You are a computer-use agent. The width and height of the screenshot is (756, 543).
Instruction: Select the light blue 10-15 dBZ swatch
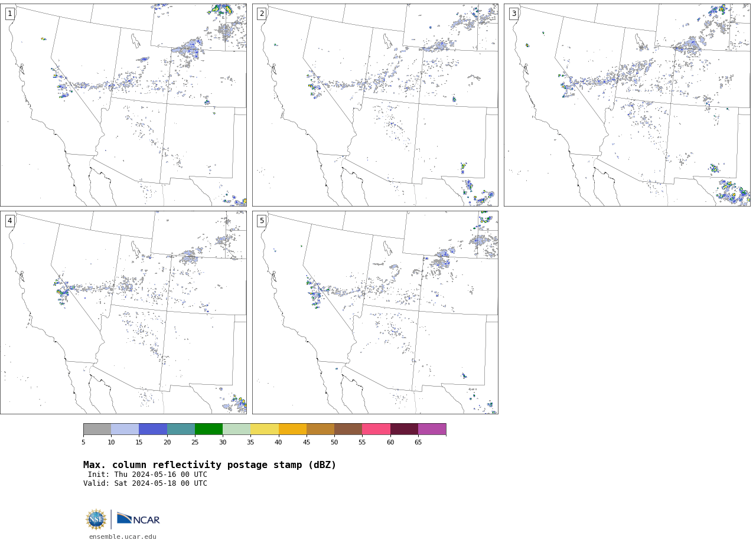coord(125,429)
